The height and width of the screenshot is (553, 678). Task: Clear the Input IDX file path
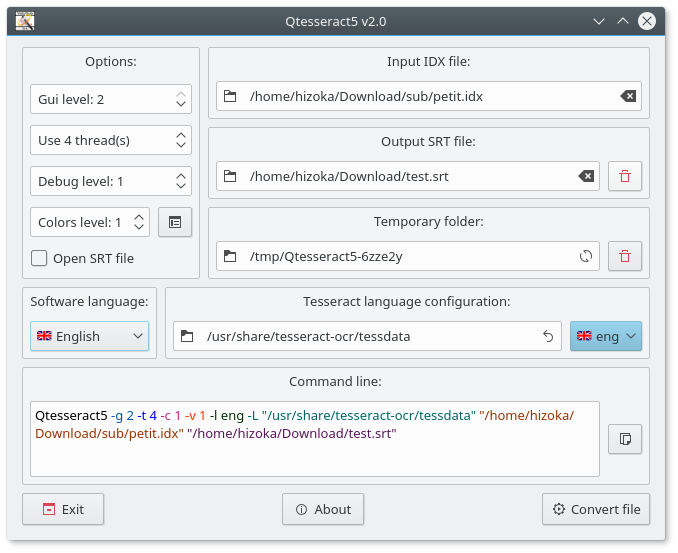tap(628, 96)
